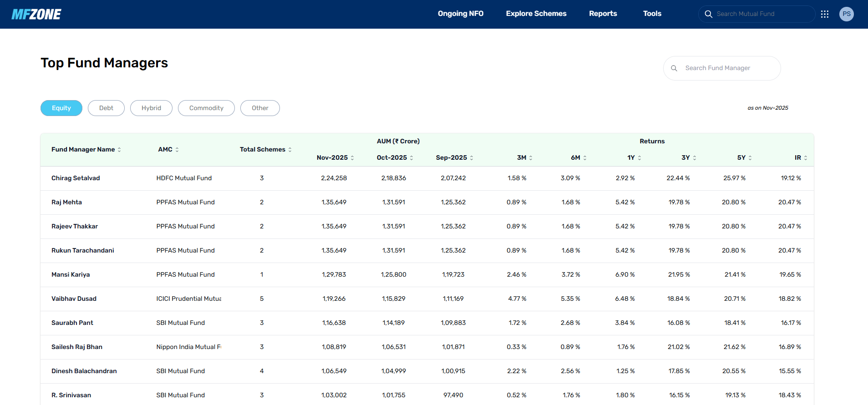This screenshot has width=868, height=405.
Task: Sort by Sep-2025 AUM arrows
Action: click(x=472, y=158)
